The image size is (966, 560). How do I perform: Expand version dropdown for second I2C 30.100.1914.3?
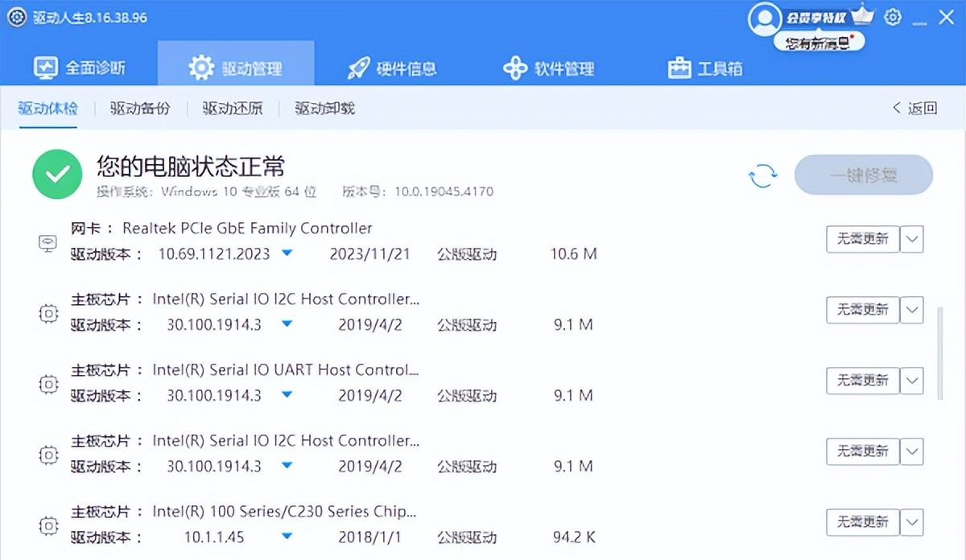287,467
